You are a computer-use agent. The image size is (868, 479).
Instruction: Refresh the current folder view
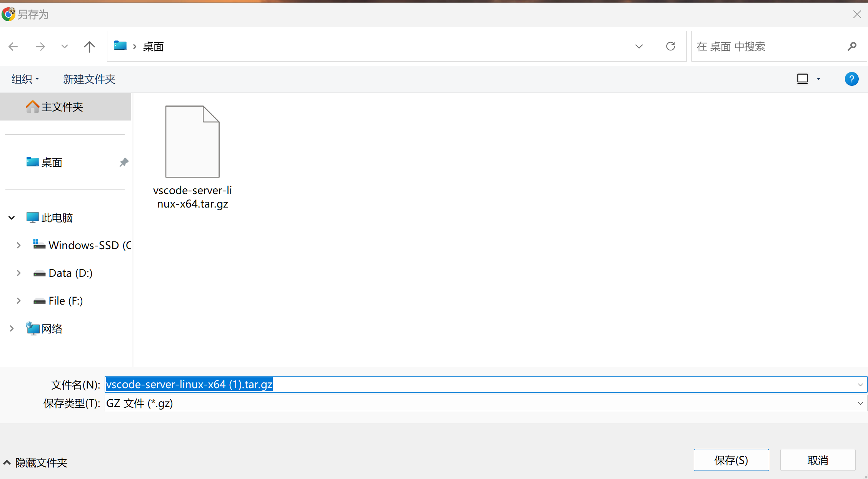pos(670,46)
